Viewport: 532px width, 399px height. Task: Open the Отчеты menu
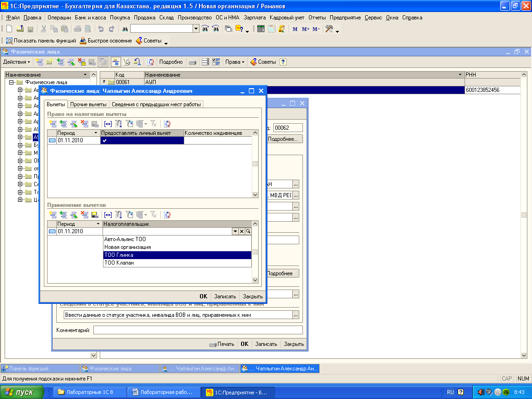[317, 18]
